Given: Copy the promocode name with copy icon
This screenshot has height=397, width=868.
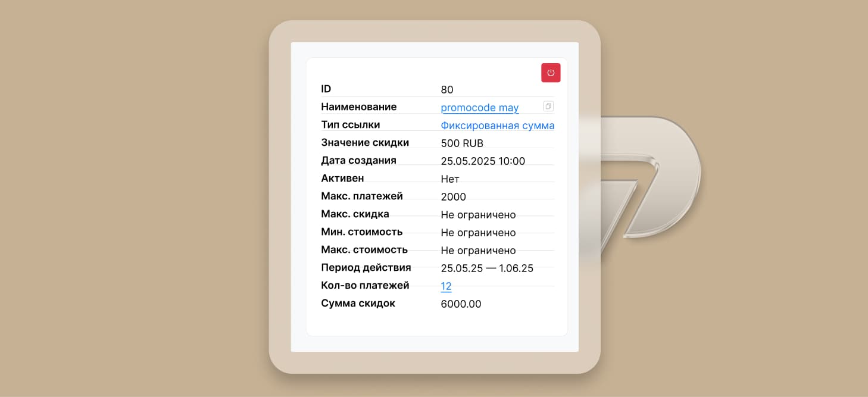Looking at the screenshot, I should tap(548, 107).
